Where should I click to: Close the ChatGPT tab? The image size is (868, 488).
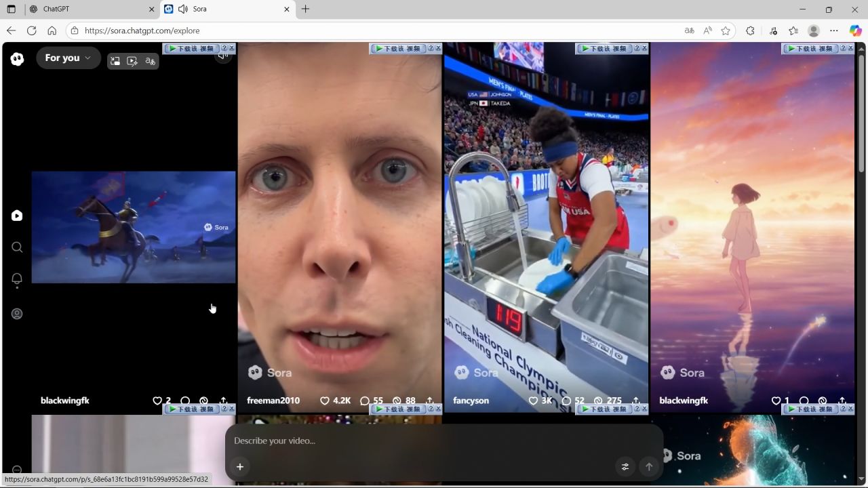tap(151, 9)
